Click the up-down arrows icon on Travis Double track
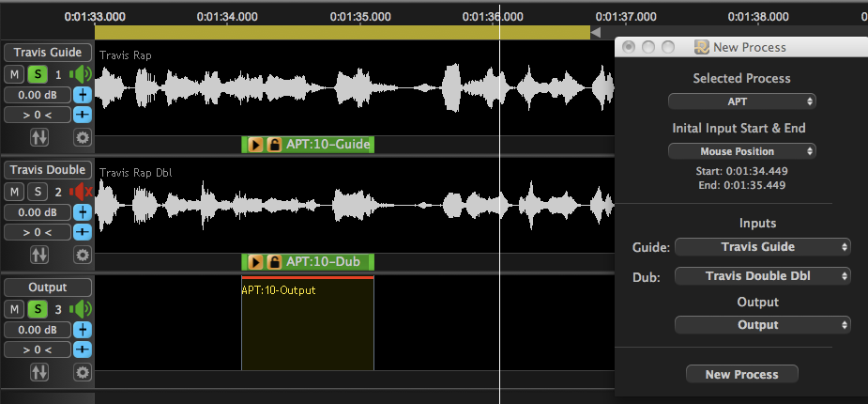This screenshot has width=868, height=404. point(39,255)
